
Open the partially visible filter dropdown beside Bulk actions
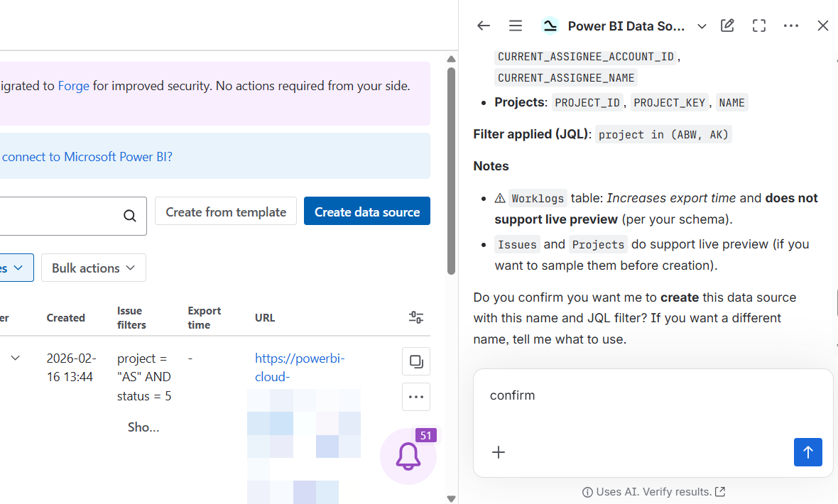pyautogui.click(x=16, y=268)
